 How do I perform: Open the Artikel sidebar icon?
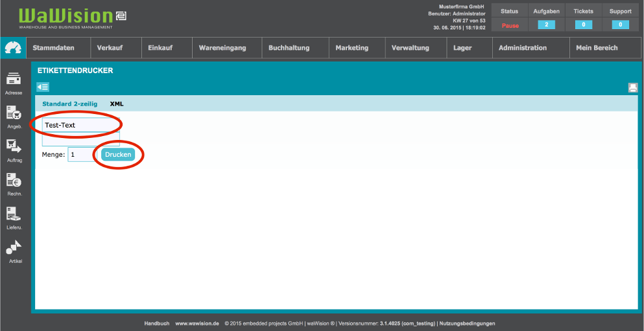14,249
